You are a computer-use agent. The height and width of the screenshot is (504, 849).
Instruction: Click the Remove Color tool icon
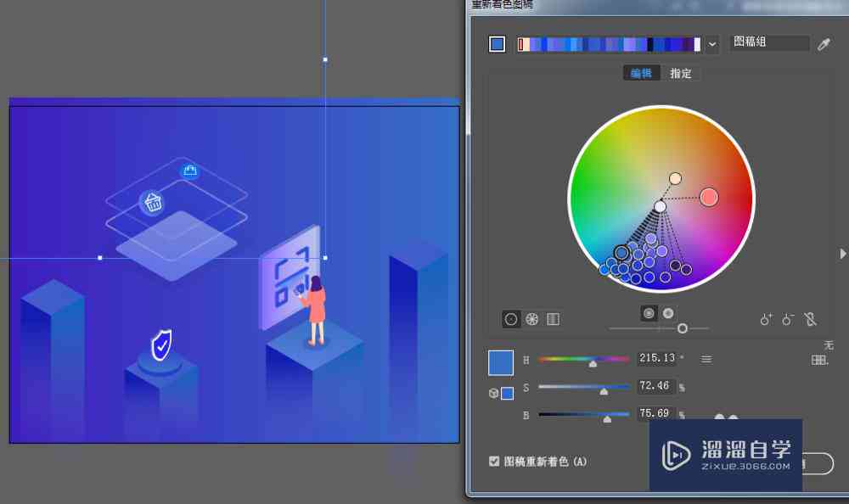click(788, 319)
